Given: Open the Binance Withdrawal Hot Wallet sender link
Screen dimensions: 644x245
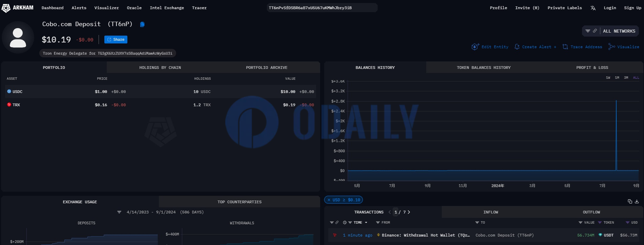Looking at the screenshot, I should tap(426, 235).
